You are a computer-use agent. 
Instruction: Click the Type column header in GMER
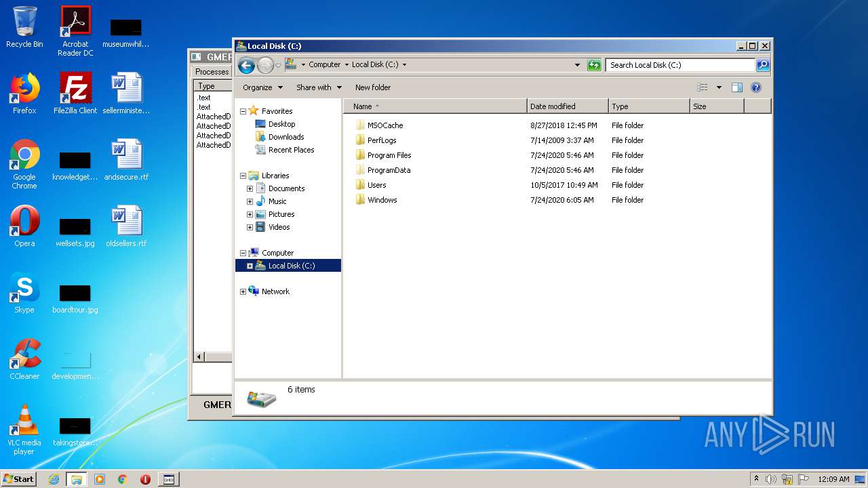tap(213, 86)
